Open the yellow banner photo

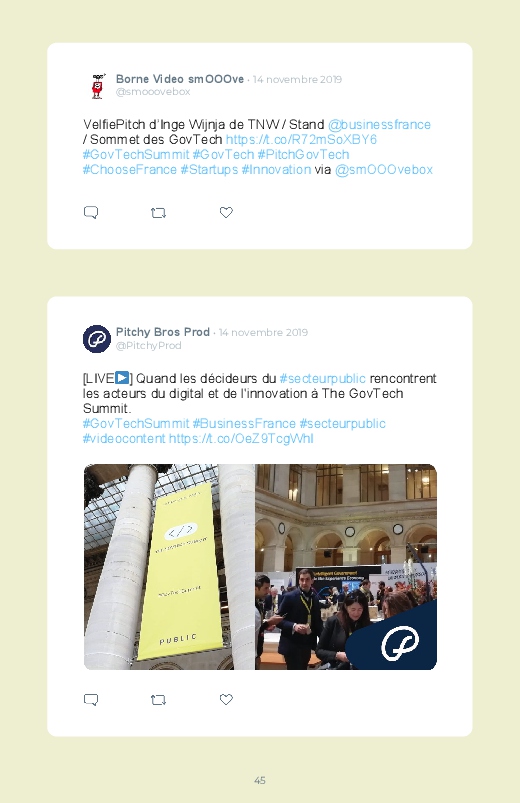[169, 567]
